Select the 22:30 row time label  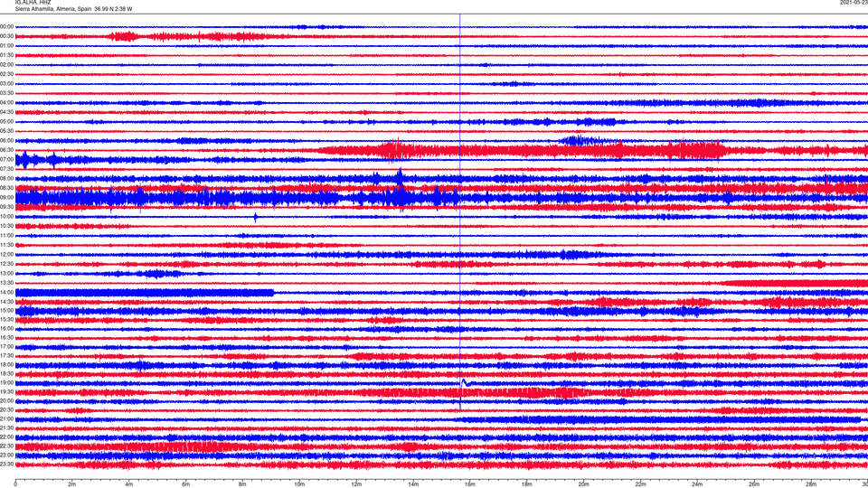point(6,446)
